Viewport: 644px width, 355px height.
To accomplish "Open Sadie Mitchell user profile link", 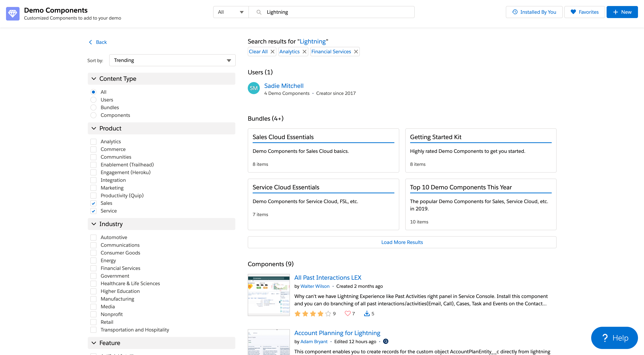I will pos(284,86).
